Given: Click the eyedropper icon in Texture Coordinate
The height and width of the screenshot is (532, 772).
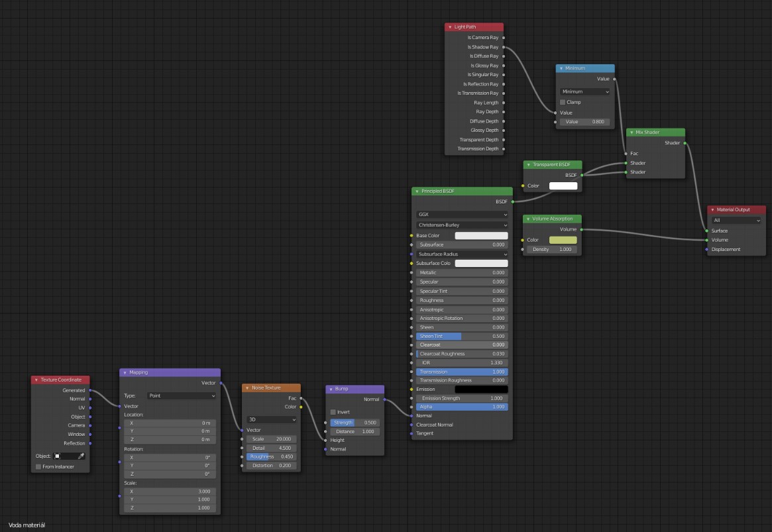Looking at the screenshot, I should (x=82, y=456).
